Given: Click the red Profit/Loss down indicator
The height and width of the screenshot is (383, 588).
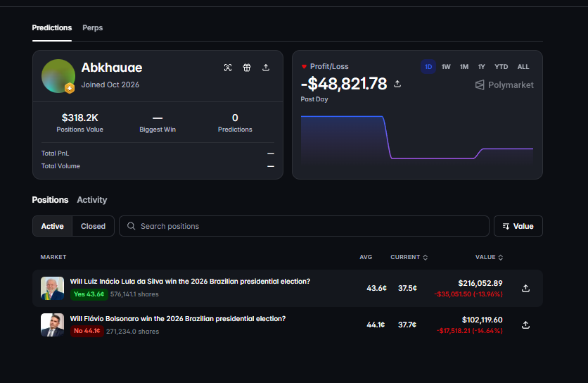Looking at the screenshot, I should [x=304, y=67].
